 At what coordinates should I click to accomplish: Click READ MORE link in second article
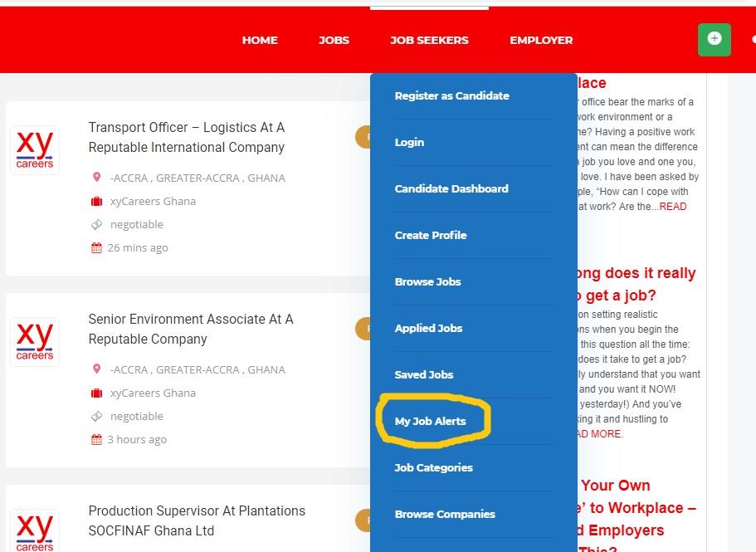[600, 434]
